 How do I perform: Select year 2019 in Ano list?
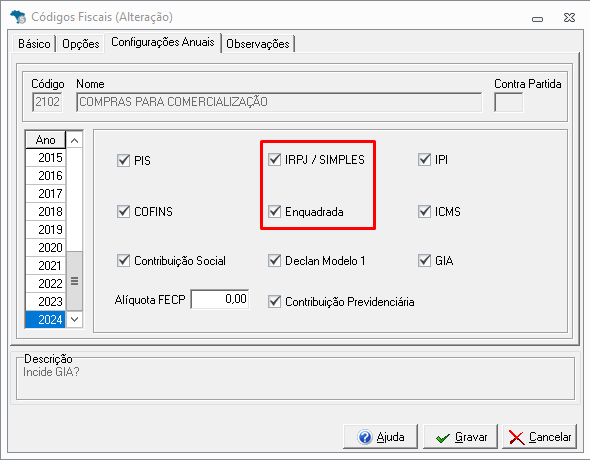(46, 229)
